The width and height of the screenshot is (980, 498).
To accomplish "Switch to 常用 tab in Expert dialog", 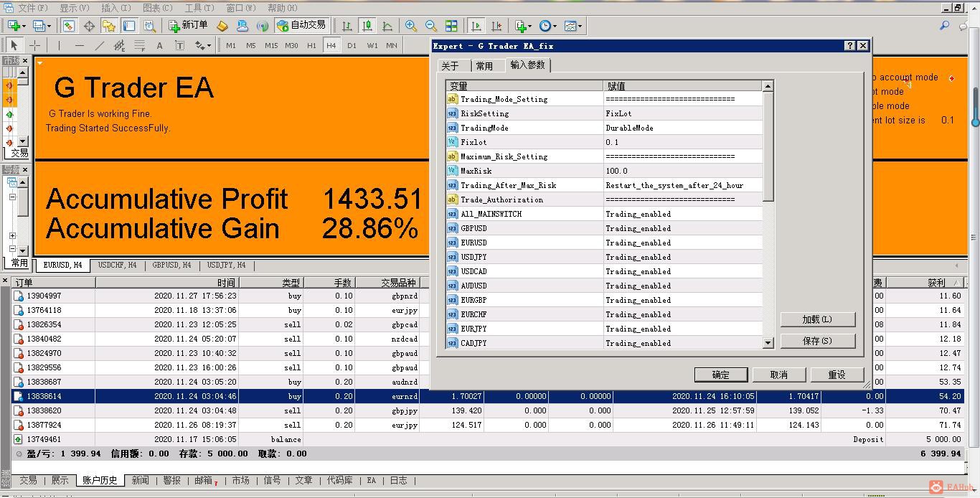I will click(485, 65).
